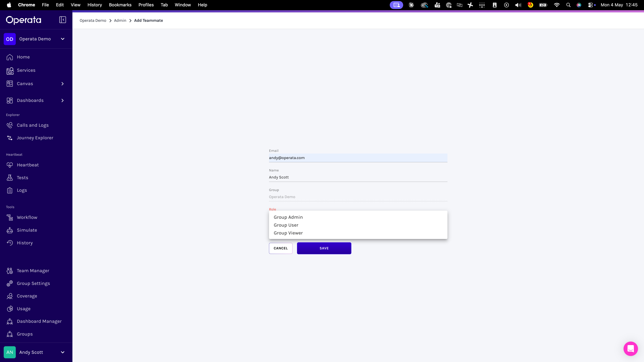Click the OD group avatar badge
Screen dimensions: 644x362
coord(10,39)
